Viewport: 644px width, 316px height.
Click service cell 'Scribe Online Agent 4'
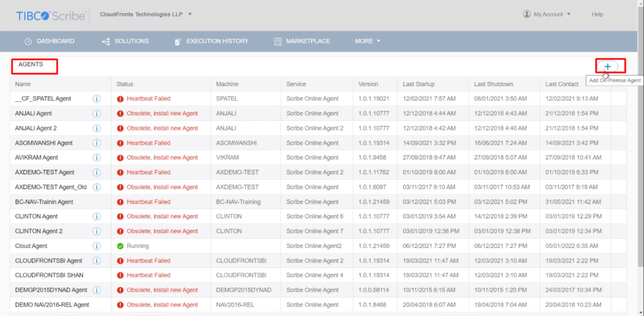(x=314, y=275)
